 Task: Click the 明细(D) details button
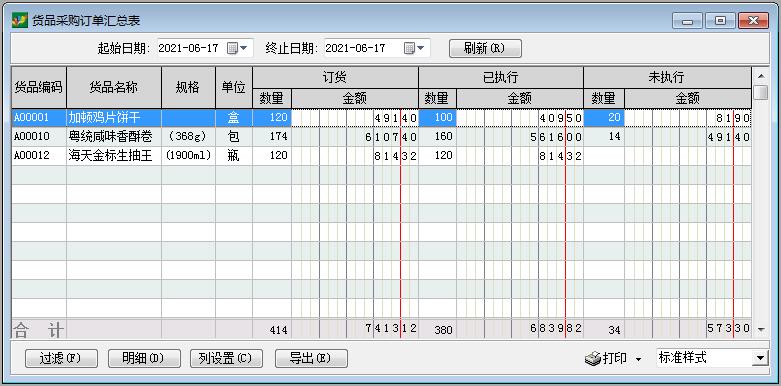(x=144, y=359)
